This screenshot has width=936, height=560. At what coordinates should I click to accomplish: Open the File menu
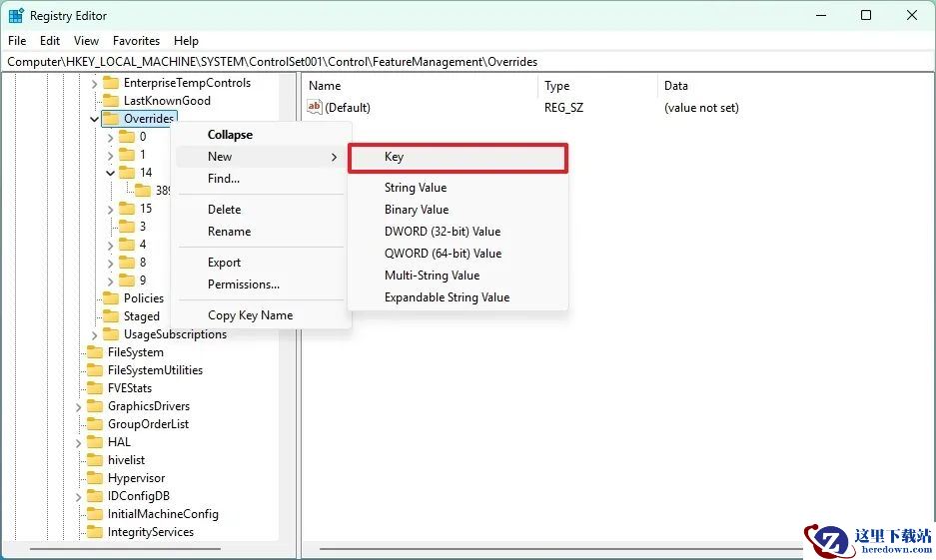click(17, 41)
